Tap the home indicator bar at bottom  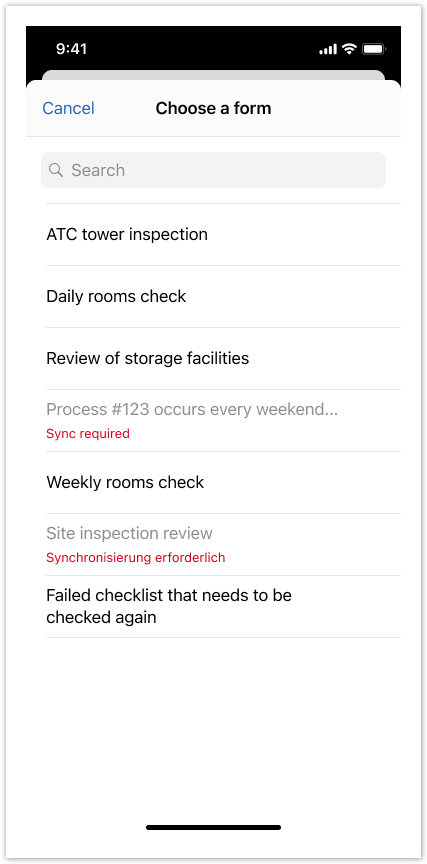213,827
